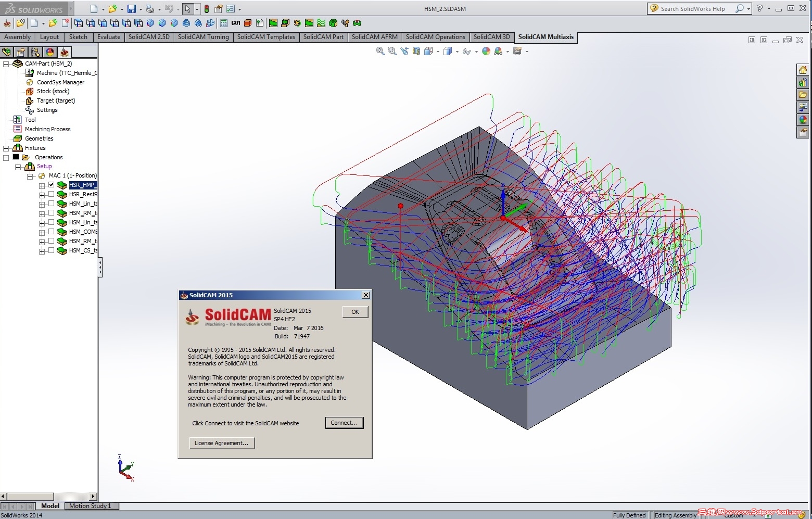Check the first HSM_RM operation checkbox
Viewport: 812px width, 519px height.
tap(52, 213)
